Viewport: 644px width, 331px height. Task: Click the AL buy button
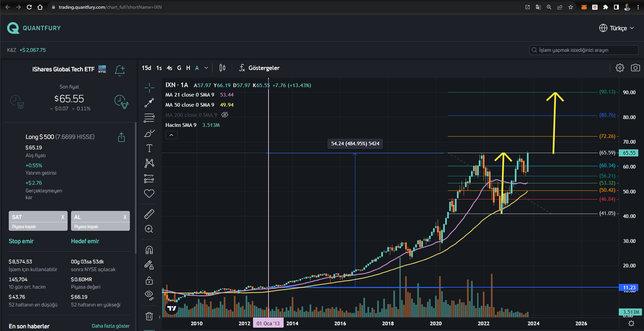click(100, 220)
